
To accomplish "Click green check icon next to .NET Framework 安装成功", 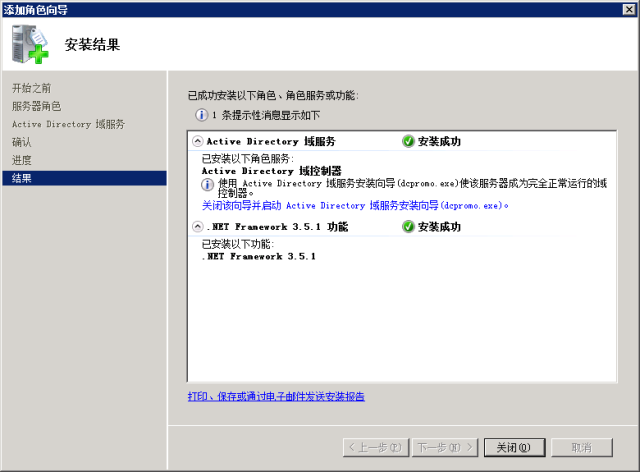I will 408,227.
